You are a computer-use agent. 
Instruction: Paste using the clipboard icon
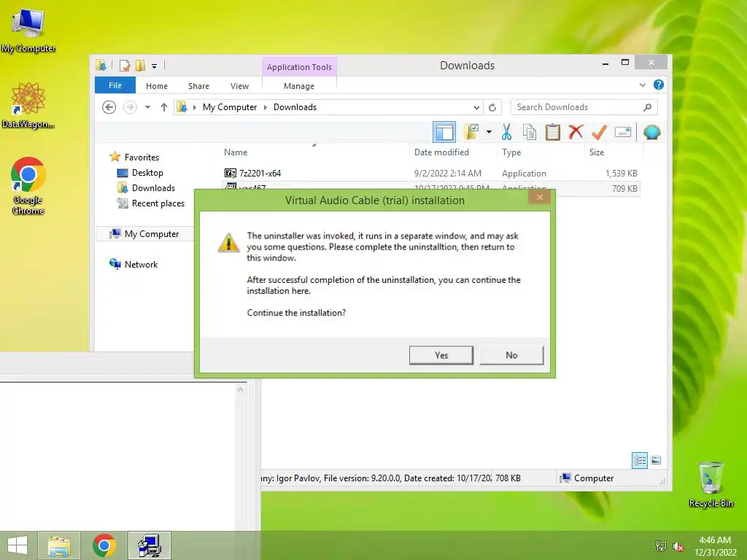[x=553, y=132]
